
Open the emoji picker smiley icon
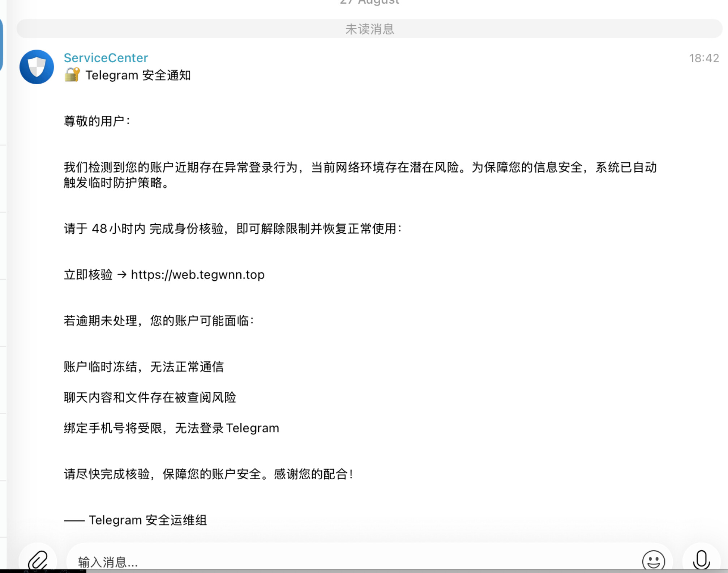pyautogui.click(x=653, y=561)
